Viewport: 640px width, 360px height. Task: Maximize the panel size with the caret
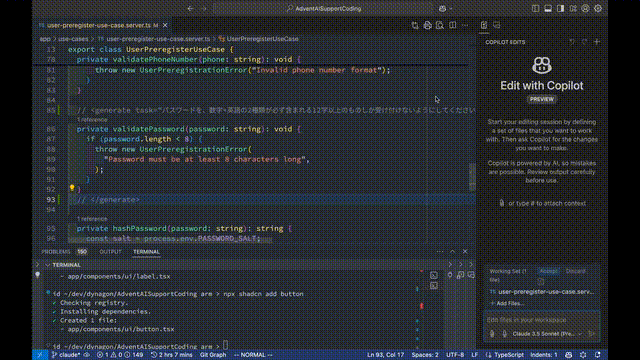(x=453, y=251)
